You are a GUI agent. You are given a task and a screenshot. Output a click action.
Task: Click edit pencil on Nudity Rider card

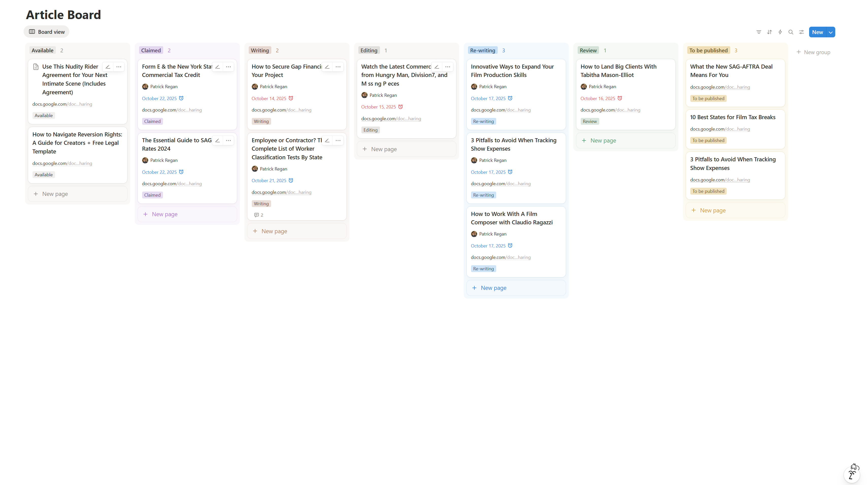point(108,67)
